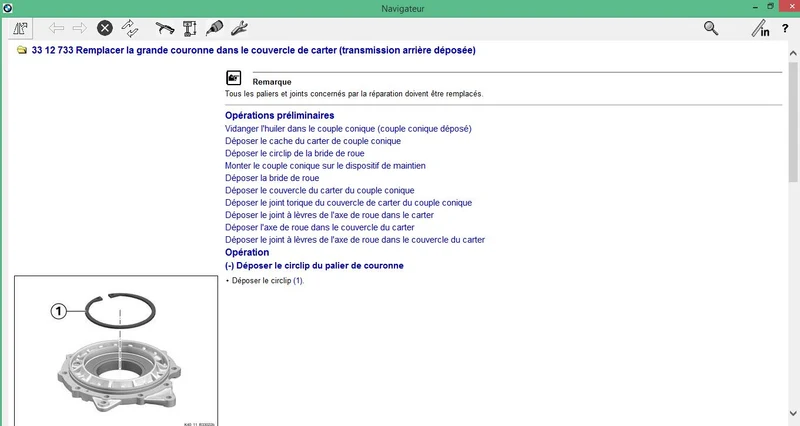Click the Remarque note icon
Image resolution: width=800 pixels, height=426 pixels.
point(234,78)
